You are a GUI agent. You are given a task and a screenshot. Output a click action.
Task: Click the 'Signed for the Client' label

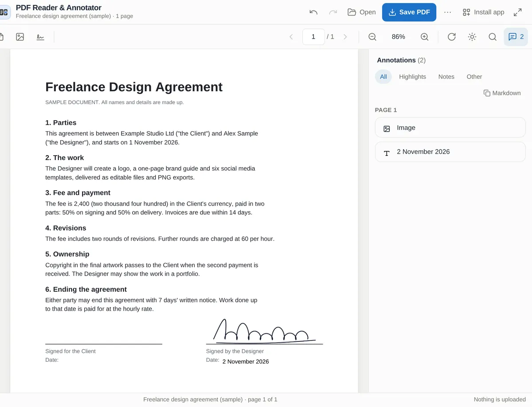(x=70, y=351)
